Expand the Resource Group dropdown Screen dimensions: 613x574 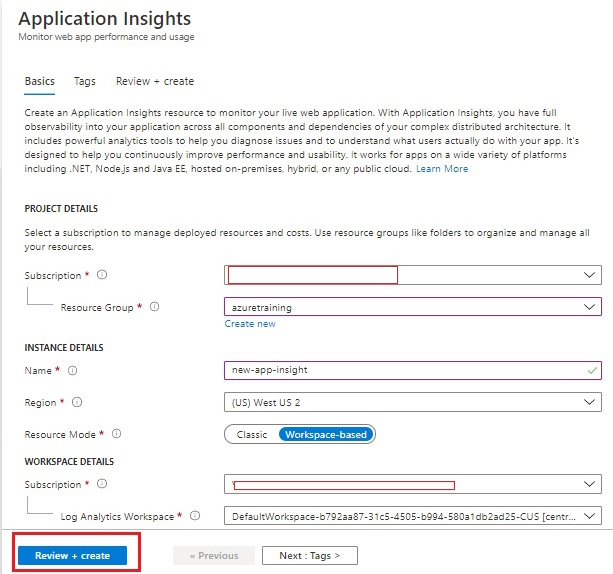pos(590,308)
